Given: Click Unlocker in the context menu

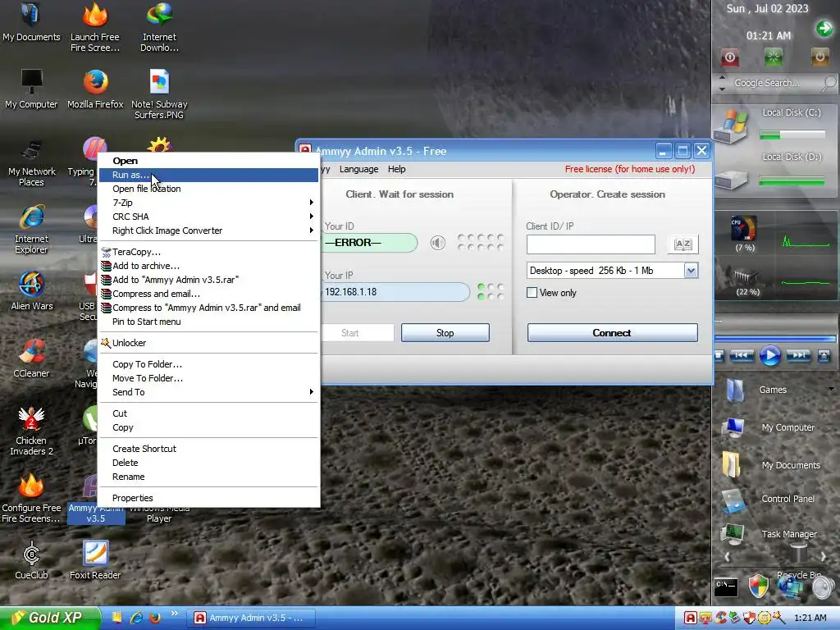Looking at the screenshot, I should [209, 343].
